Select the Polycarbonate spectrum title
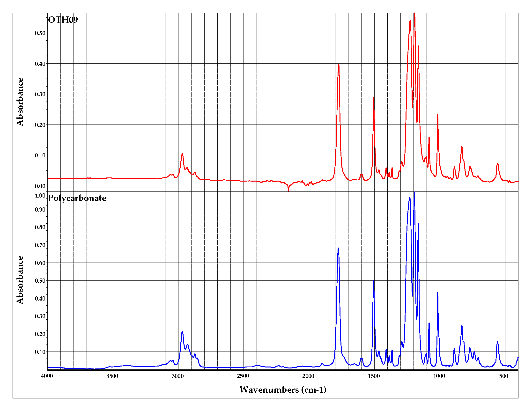This screenshot has width=532, height=411. [x=77, y=198]
